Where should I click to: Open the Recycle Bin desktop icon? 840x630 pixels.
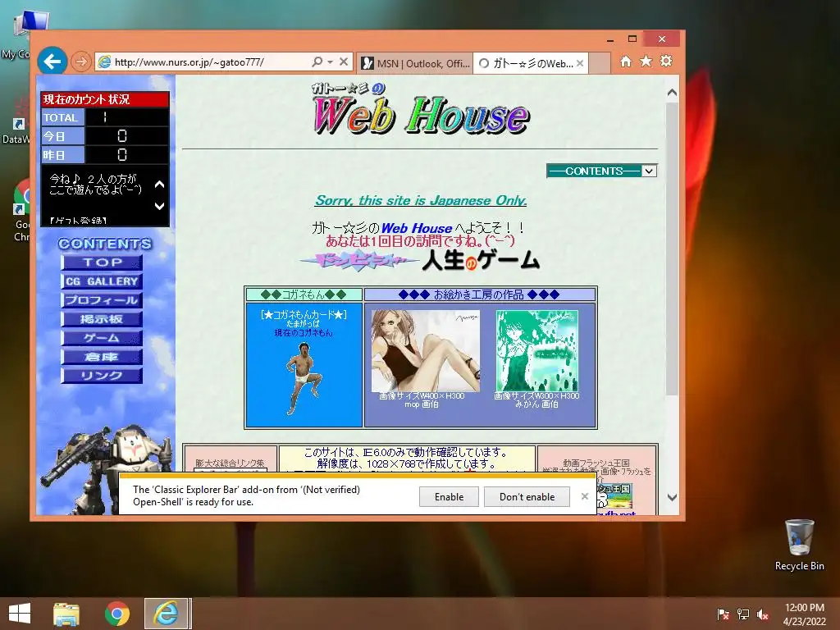point(799,545)
